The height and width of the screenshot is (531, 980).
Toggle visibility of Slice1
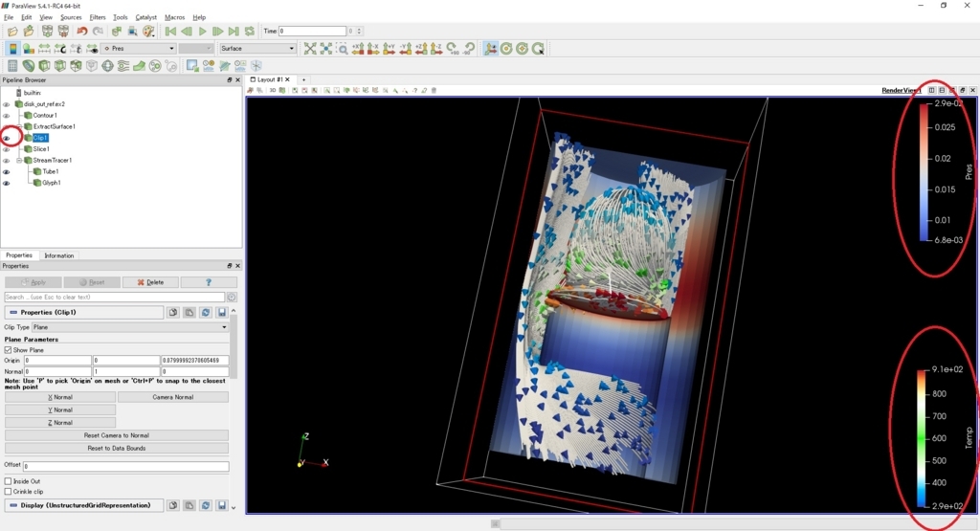coord(7,149)
